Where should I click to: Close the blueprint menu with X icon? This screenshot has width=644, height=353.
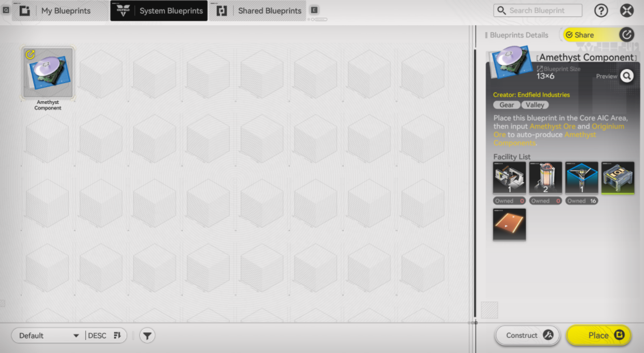pos(627,10)
